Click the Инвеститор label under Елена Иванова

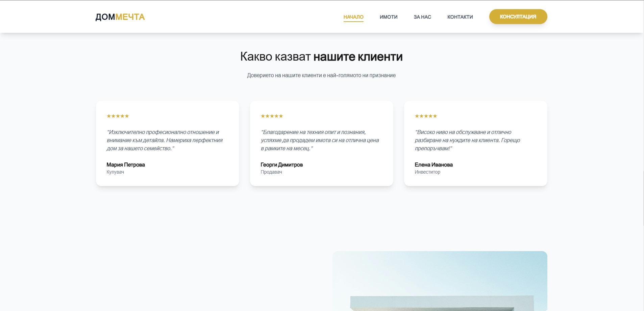coord(428,172)
